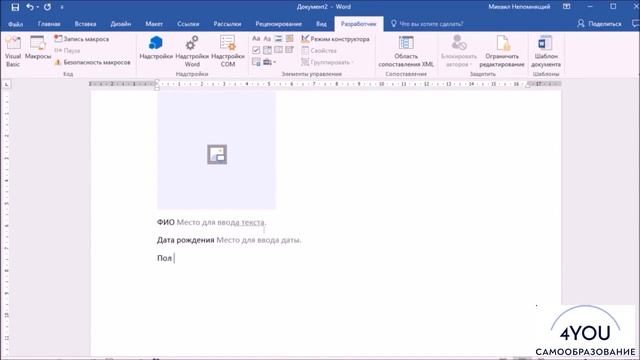Switch to the Ссылки tab
The width and height of the screenshot is (640, 360).
[x=188, y=24]
